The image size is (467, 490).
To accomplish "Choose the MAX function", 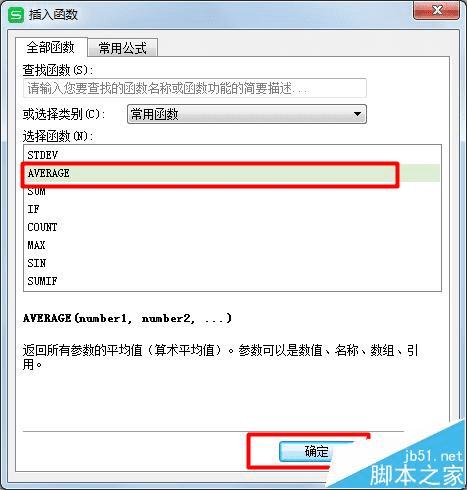I will (232, 245).
